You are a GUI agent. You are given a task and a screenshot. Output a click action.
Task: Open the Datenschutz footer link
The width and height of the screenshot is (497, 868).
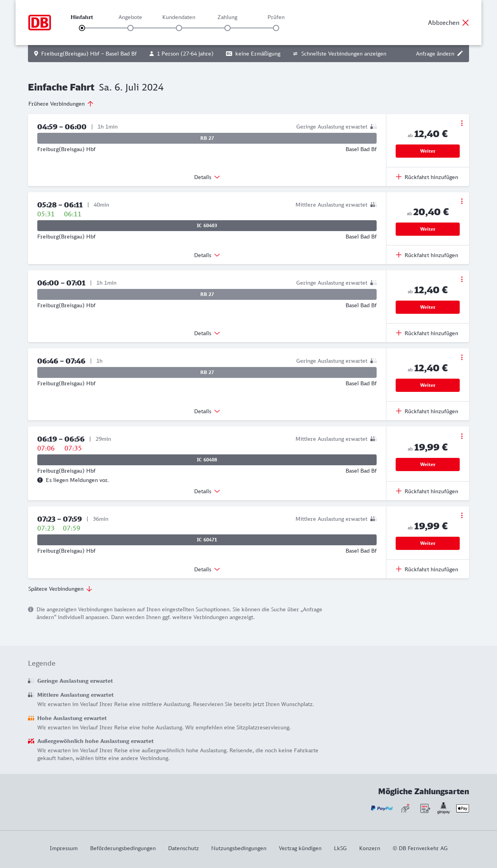183,848
